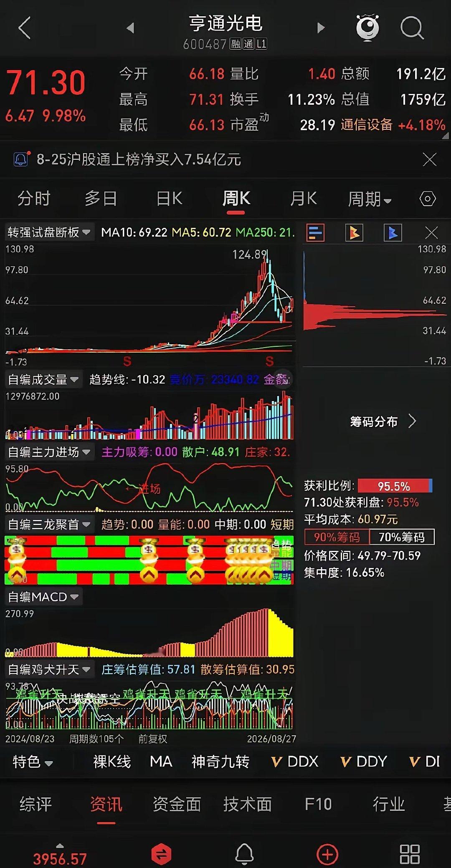Select DDX indicator option

click(295, 762)
